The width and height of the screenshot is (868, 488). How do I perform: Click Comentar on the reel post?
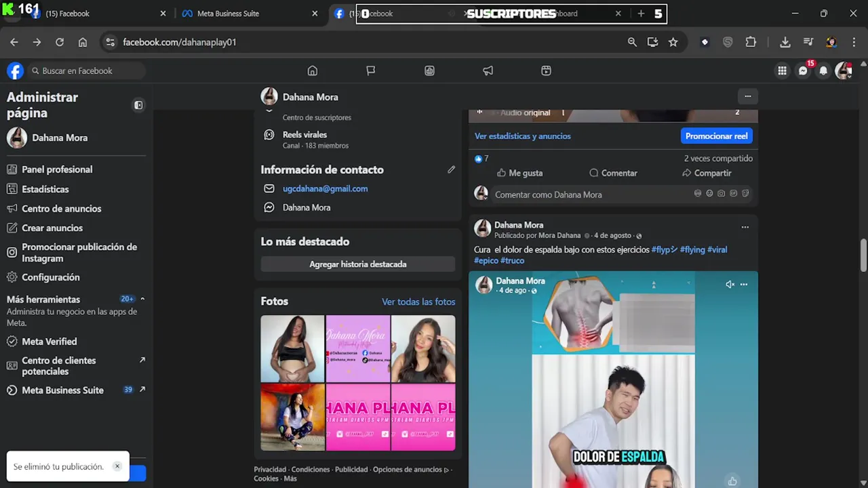click(613, 173)
